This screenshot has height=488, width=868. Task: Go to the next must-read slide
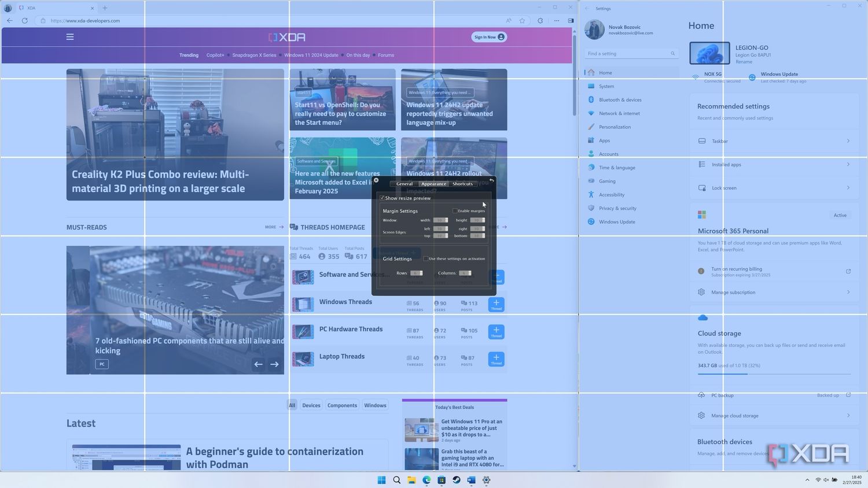[274, 364]
